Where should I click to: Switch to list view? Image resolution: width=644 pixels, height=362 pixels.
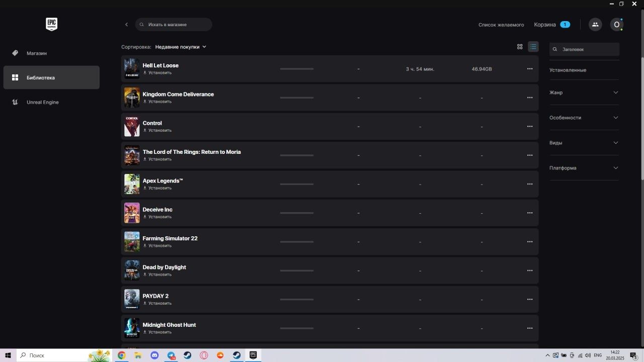click(x=533, y=47)
